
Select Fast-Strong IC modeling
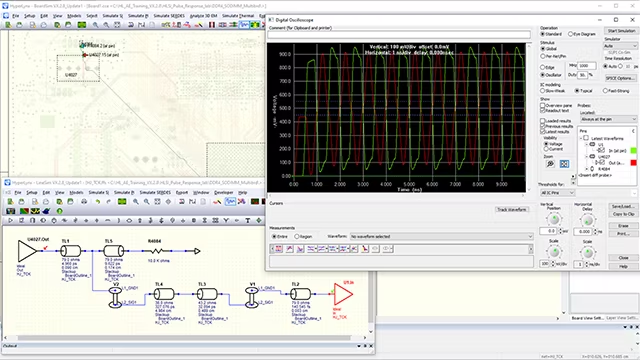pos(616,91)
